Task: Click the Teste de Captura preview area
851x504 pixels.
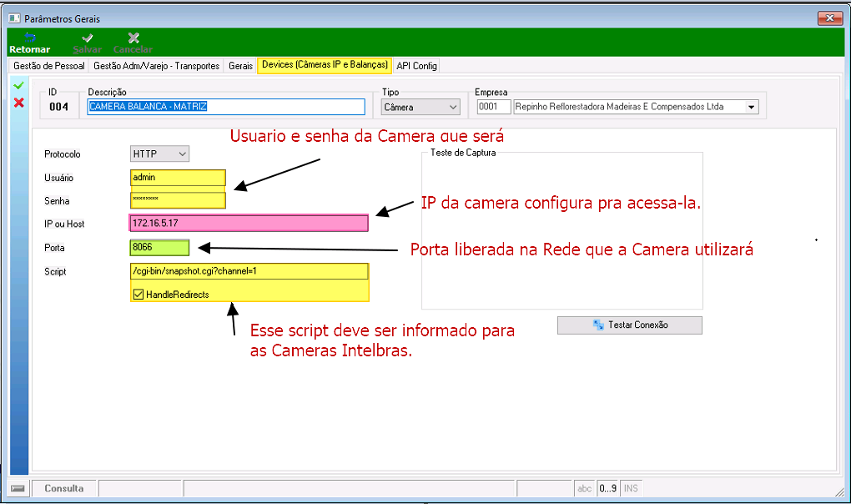Action: pos(562,232)
